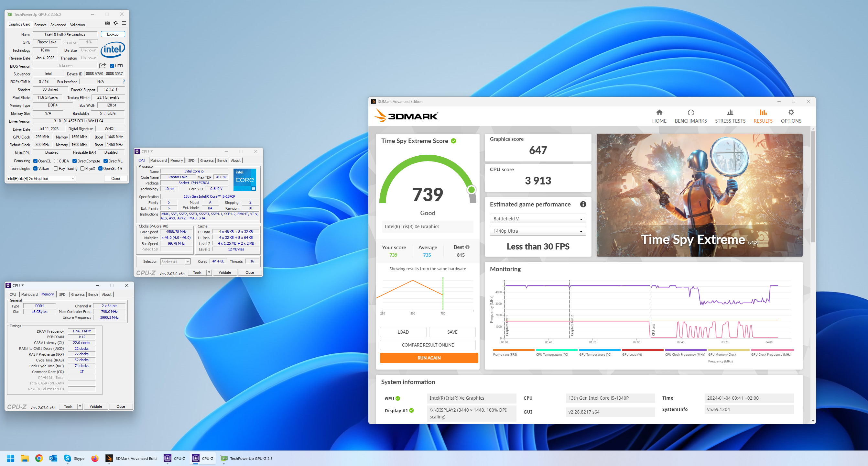Click the 3DMark logo
The width and height of the screenshot is (868, 466).
[x=406, y=116]
